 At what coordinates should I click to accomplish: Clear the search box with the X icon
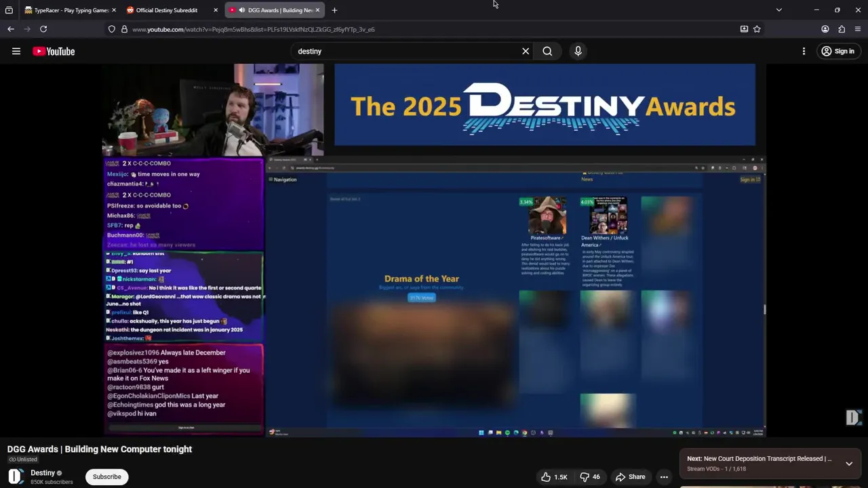click(x=526, y=51)
